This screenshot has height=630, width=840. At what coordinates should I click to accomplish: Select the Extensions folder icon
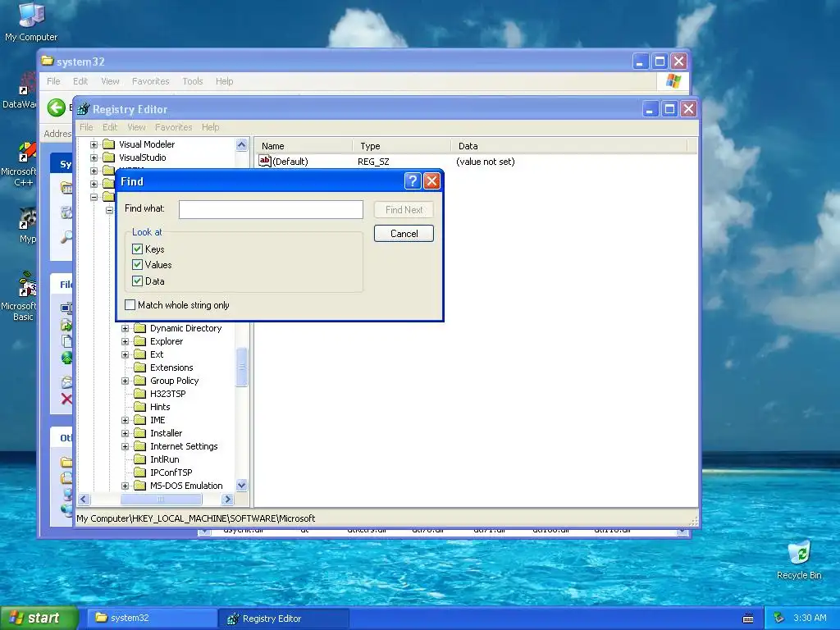pyautogui.click(x=139, y=367)
